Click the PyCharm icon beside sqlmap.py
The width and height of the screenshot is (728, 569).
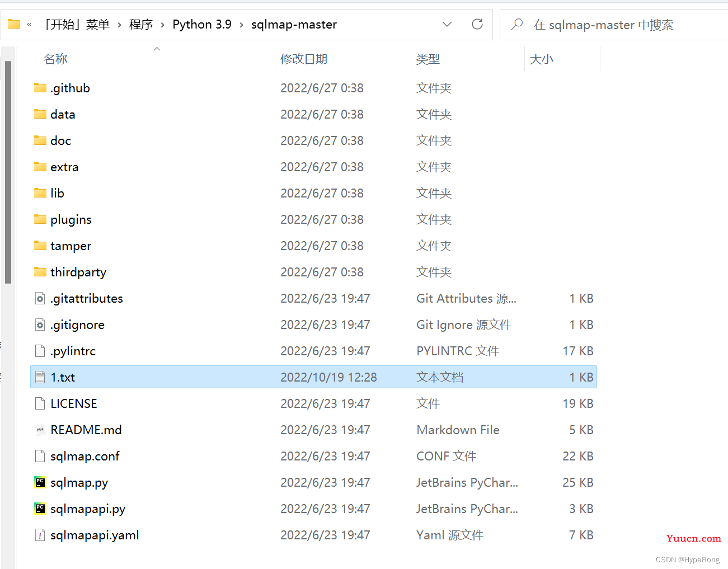click(40, 482)
